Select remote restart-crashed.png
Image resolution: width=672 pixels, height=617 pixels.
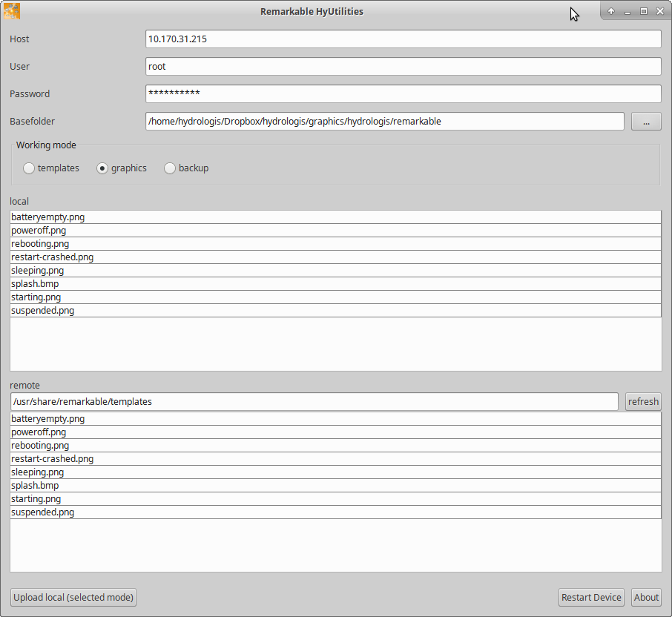(x=335, y=458)
